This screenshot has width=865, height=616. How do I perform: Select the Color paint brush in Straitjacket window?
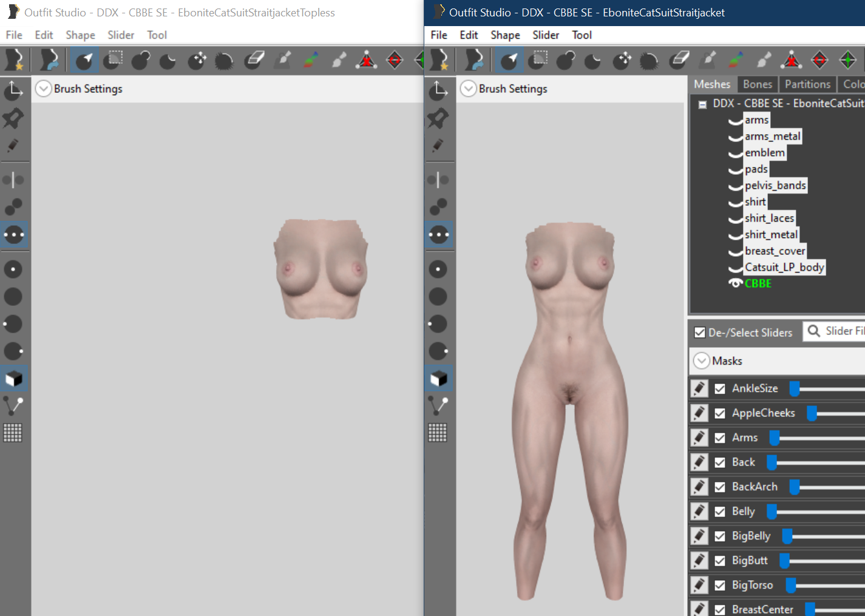click(736, 60)
